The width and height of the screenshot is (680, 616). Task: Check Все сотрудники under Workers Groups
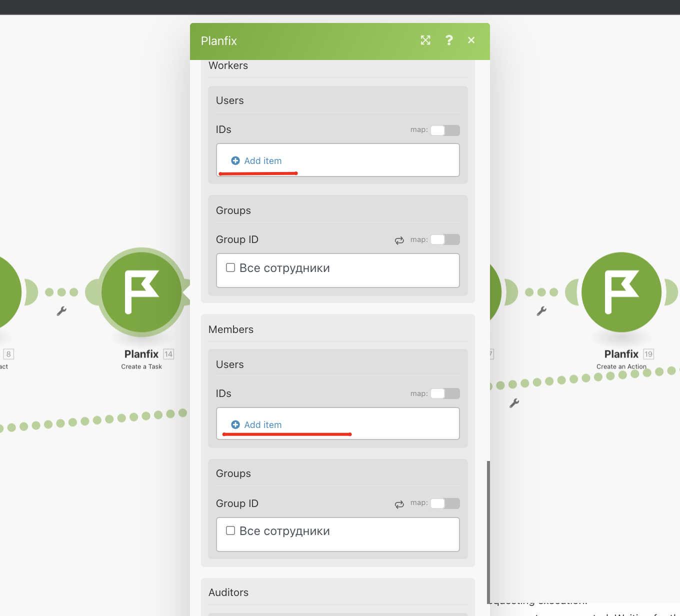click(x=230, y=267)
